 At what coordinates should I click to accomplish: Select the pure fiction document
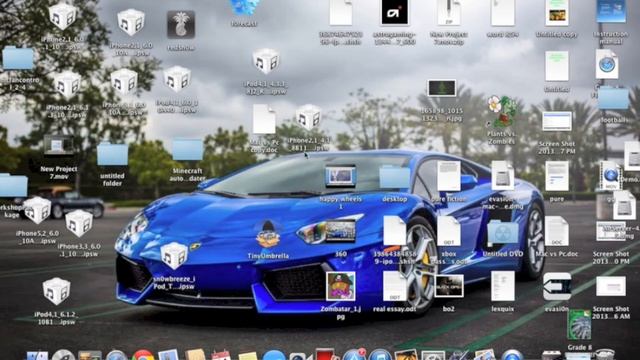tap(449, 176)
